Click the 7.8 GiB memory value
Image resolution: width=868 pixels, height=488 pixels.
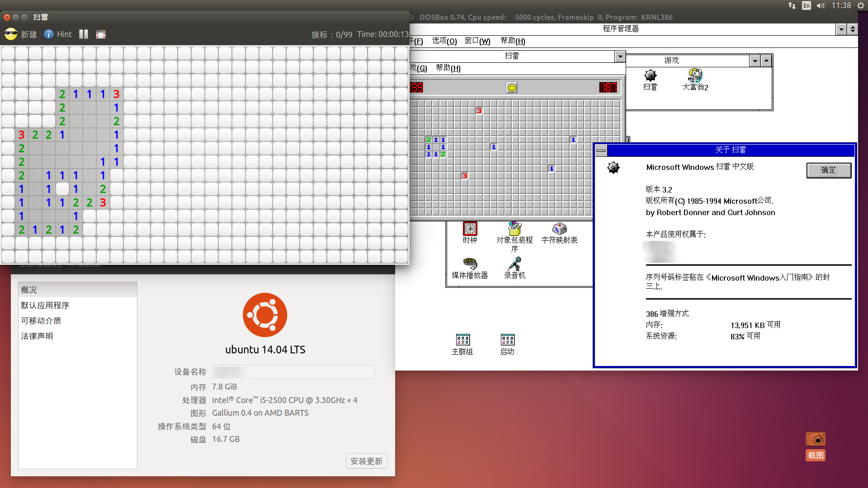point(225,387)
